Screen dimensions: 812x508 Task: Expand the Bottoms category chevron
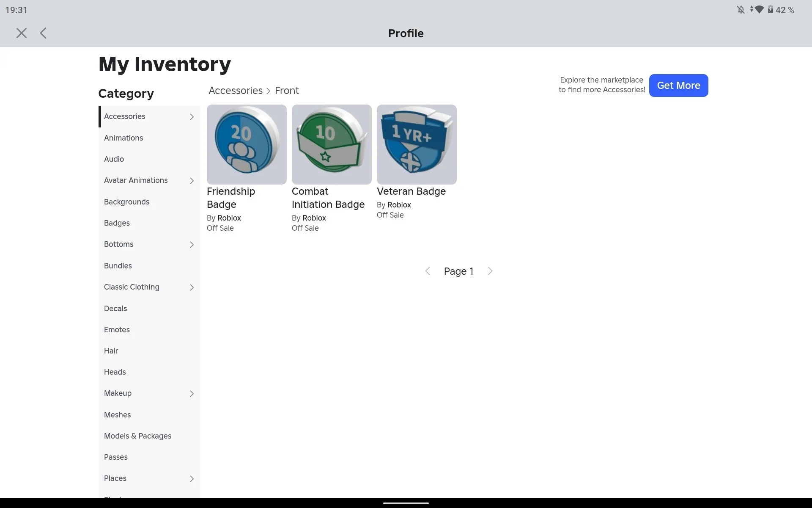192,245
